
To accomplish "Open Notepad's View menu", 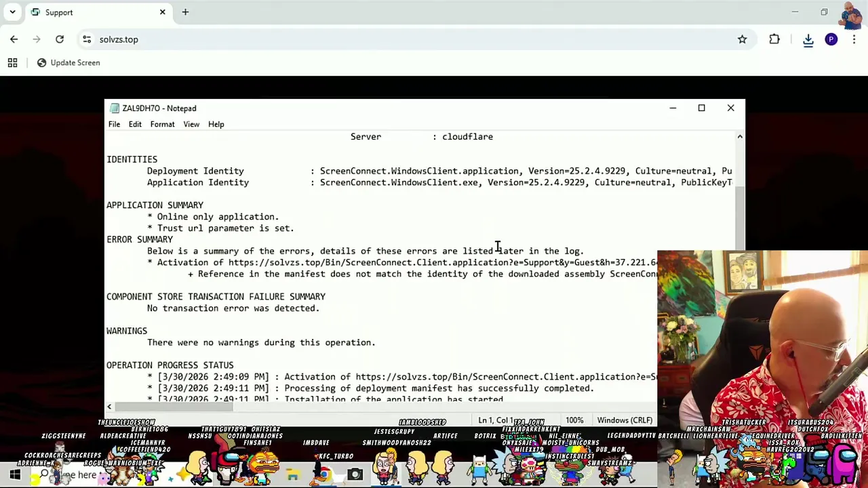I will coord(191,124).
